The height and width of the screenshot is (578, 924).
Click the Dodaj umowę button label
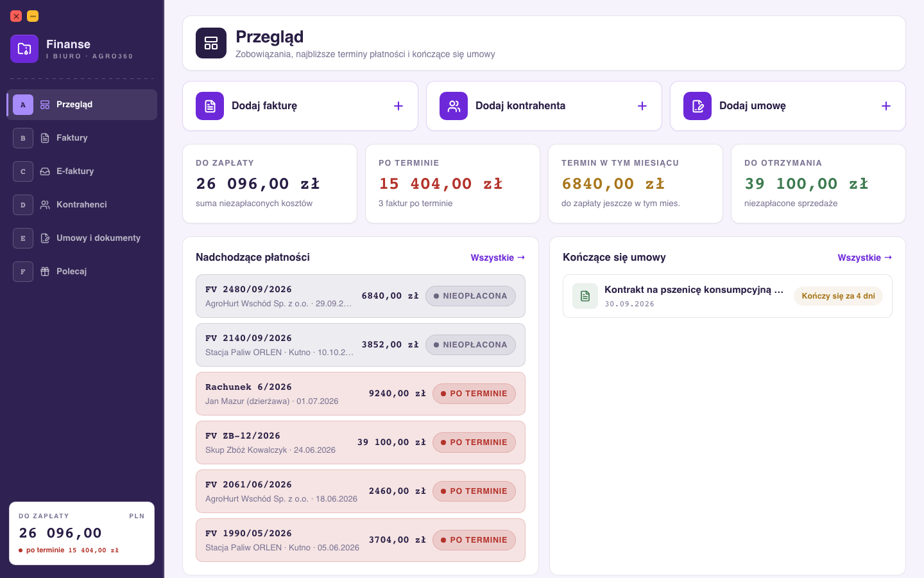753,106
